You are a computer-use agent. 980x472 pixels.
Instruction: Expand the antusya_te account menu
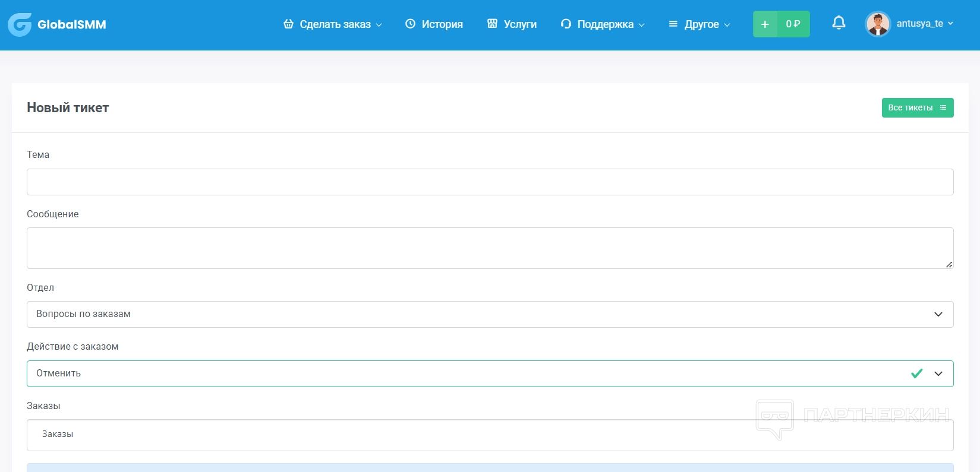[924, 24]
